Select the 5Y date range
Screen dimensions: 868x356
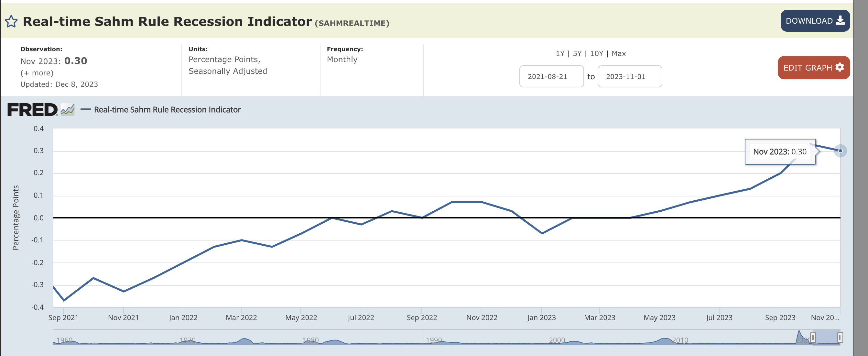[x=577, y=54]
